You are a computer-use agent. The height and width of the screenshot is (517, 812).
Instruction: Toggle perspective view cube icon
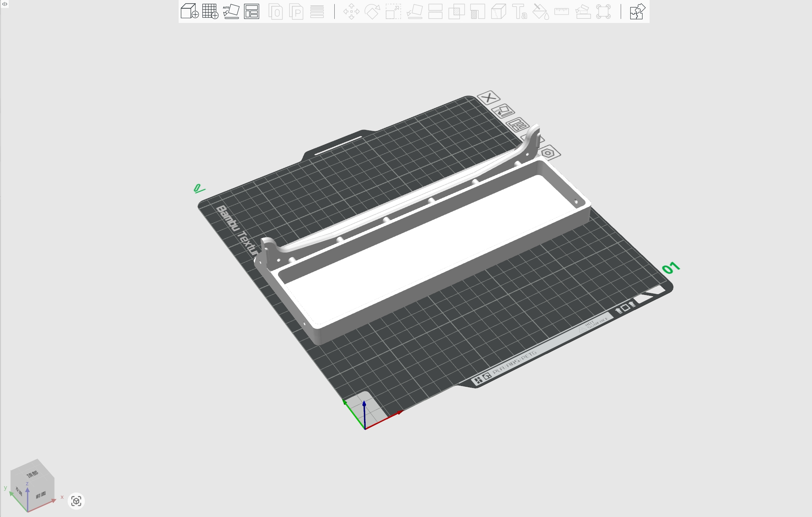76,501
